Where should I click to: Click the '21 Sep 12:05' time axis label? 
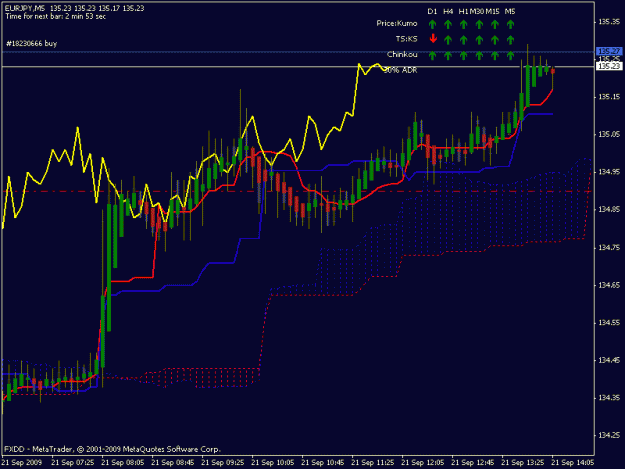423,462
